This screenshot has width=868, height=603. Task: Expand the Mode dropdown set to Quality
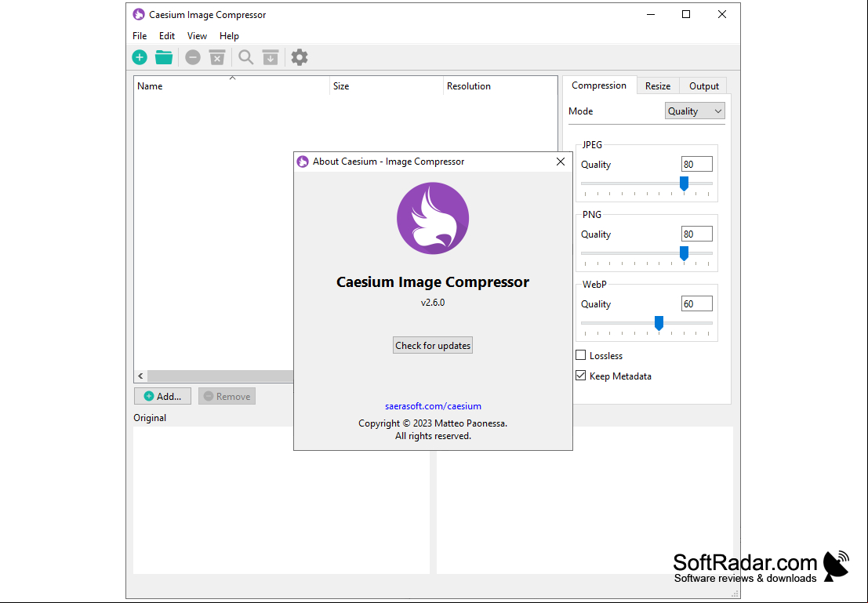pyautogui.click(x=695, y=111)
